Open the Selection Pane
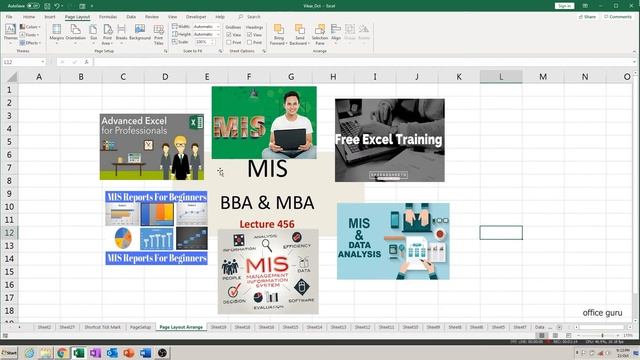640x360 pixels. pyautogui.click(x=320, y=34)
